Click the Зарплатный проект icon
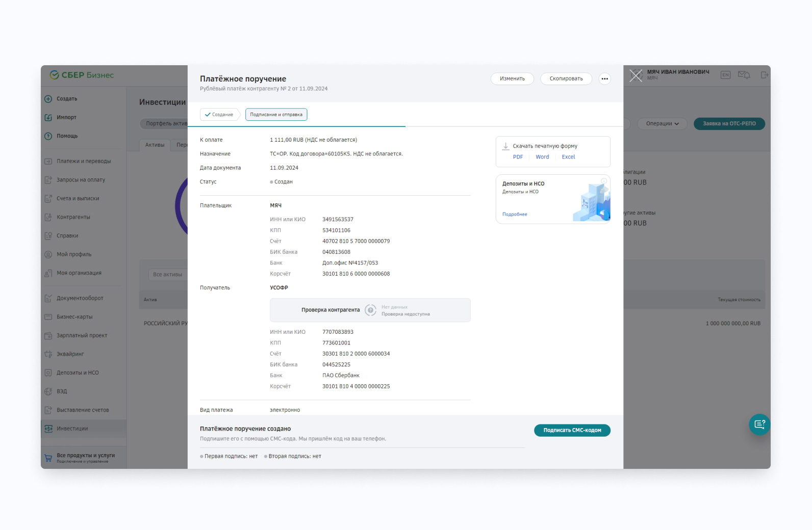Viewport: 812px width, 530px height. tap(48, 335)
